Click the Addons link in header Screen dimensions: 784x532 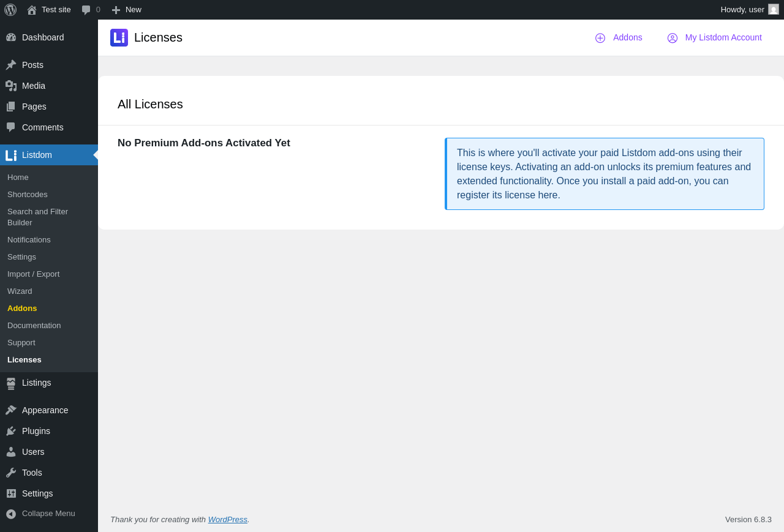click(627, 37)
